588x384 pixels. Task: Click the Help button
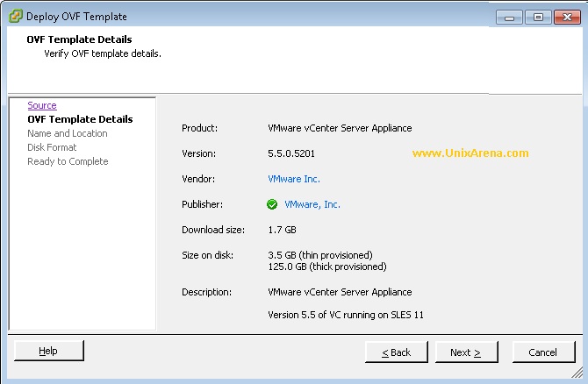49,351
